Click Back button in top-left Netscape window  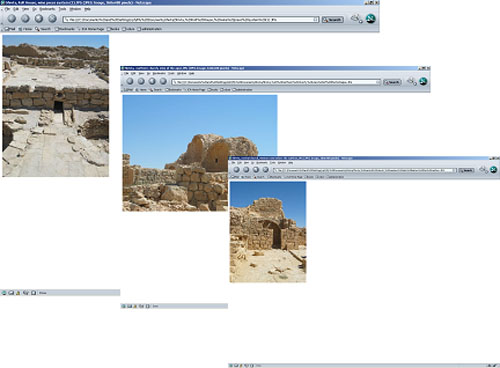click(x=12, y=19)
